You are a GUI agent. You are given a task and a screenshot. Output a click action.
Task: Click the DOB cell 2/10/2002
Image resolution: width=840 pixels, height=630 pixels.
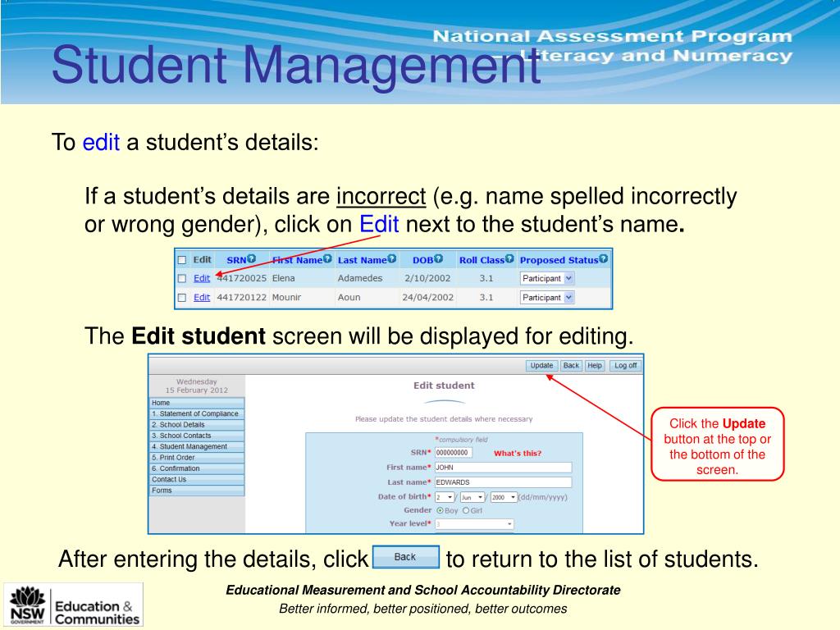pos(427,279)
